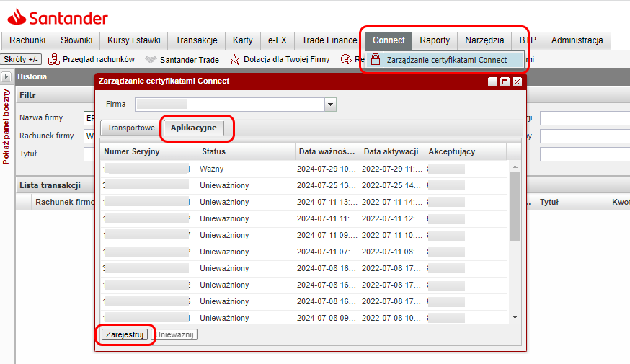The height and width of the screenshot is (364, 630).
Task: Open the Słowniki menu
Action: point(76,40)
